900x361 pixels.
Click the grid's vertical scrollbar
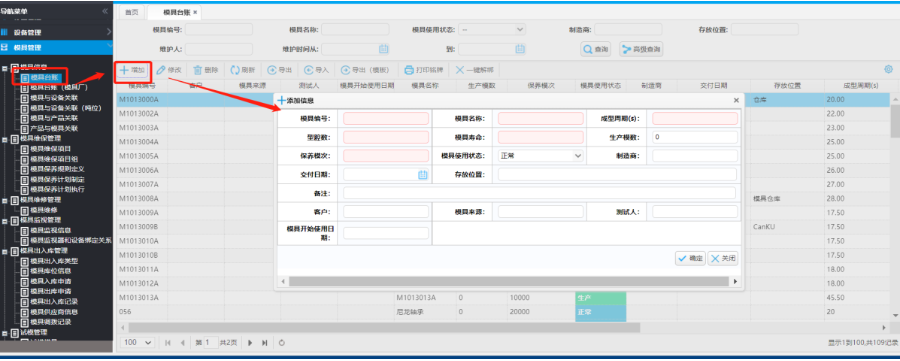(895, 121)
